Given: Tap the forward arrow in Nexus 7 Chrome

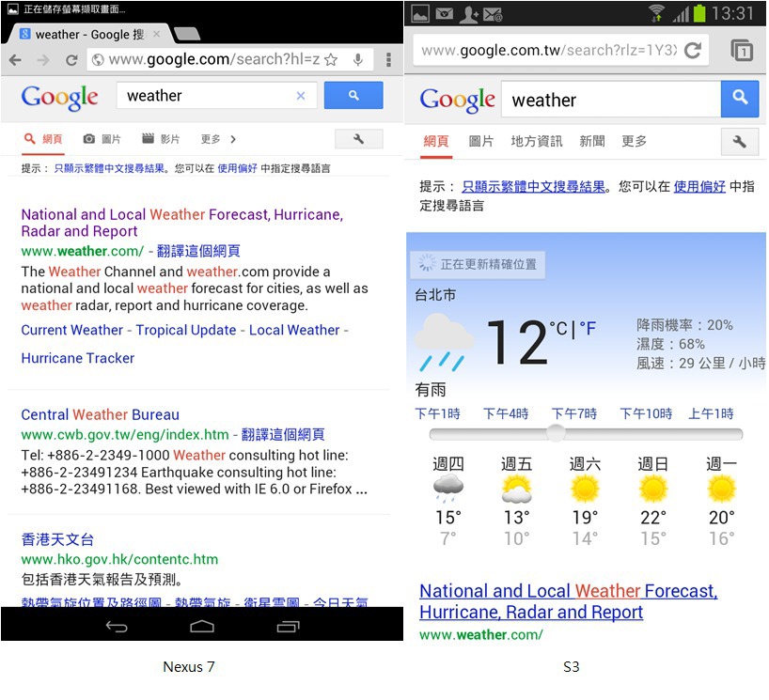Looking at the screenshot, I should click(43, 60).
